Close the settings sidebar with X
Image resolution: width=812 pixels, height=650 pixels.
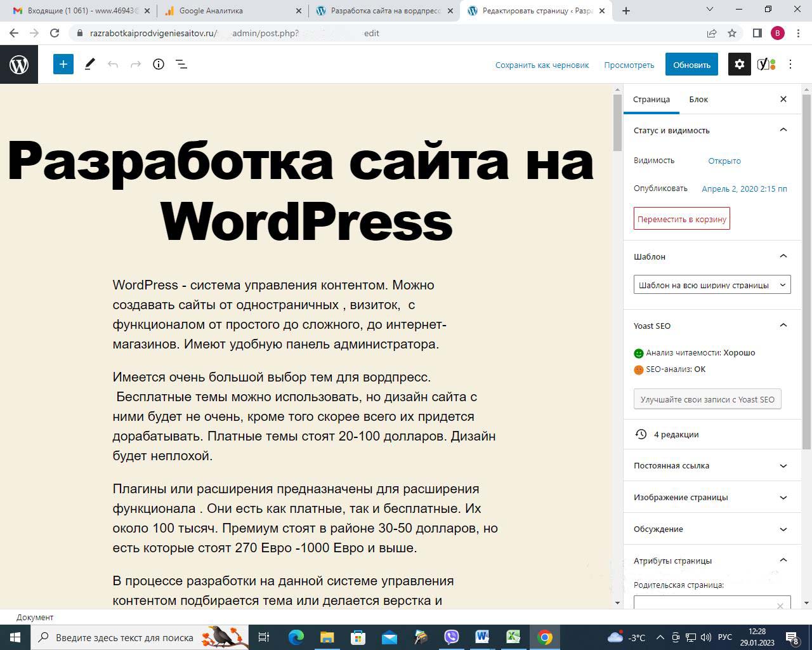click(x=783, y=99)
